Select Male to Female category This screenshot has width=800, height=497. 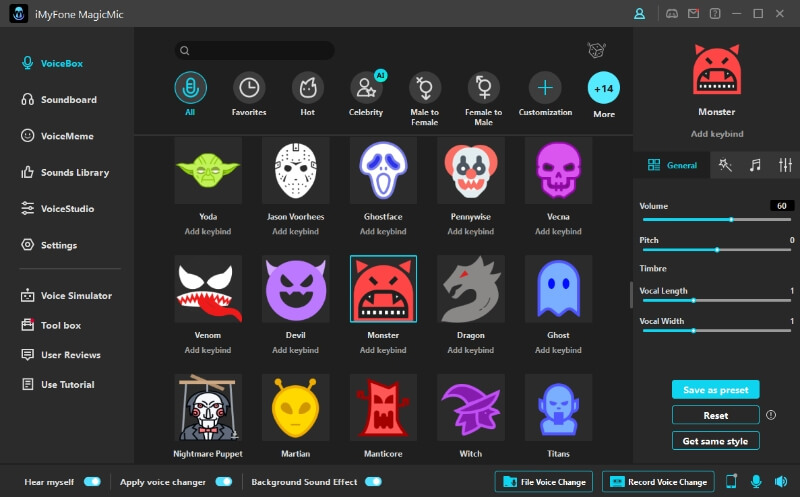pyautogui.click(x=424, y=88)
